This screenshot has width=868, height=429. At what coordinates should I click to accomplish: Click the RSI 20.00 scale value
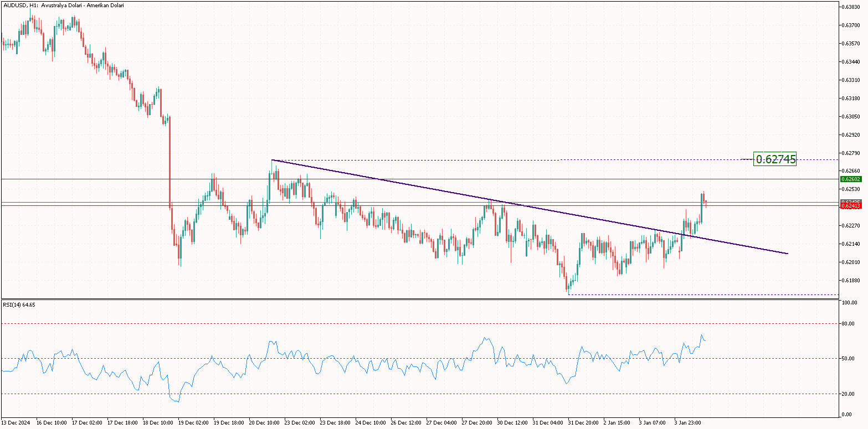[849, 394]
